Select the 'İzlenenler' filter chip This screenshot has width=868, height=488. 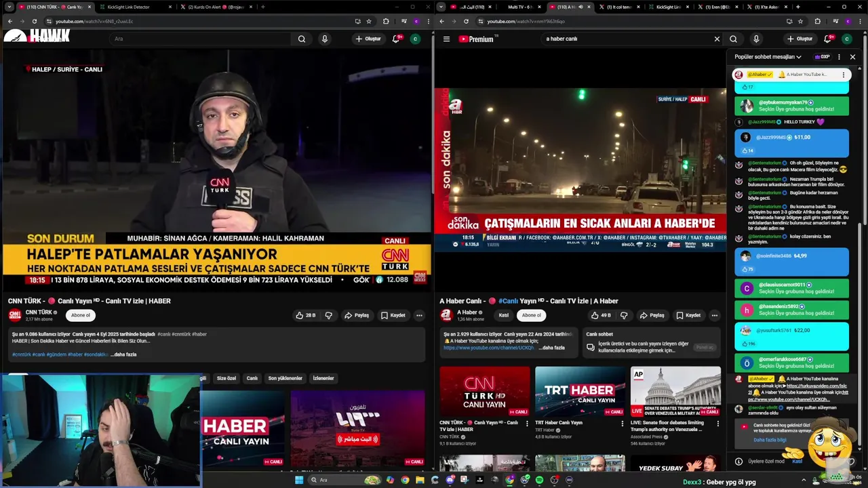click(323, 378)
